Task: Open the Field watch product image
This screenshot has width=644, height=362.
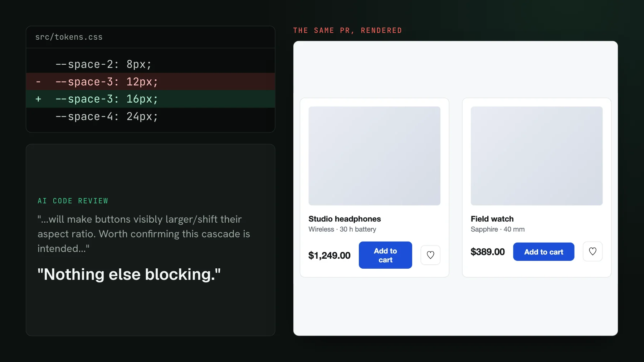Action: point(537,156)
